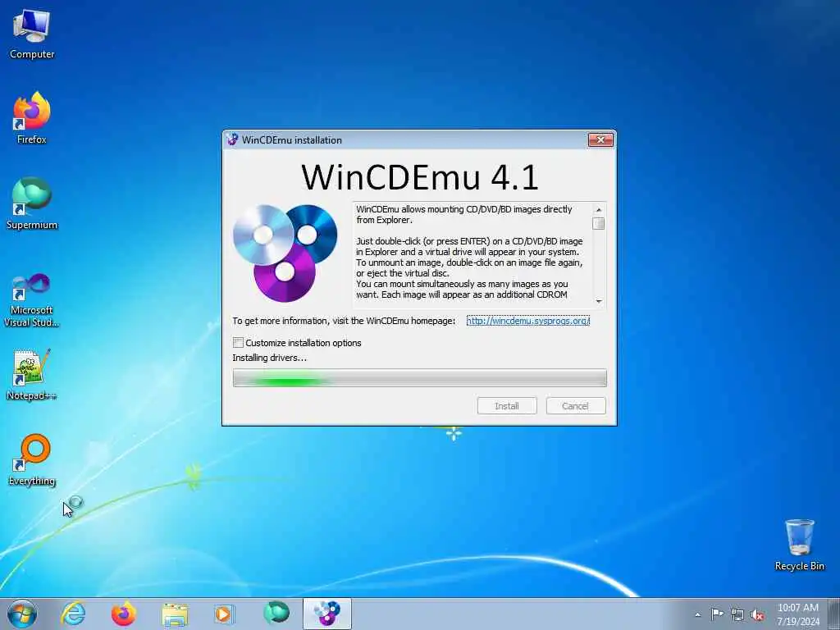This screenshot has width=840, height=630.
Task: Open the wincdemu.sysprogs.org homepage link
Action: pyautogui.click(x=527, y=321)
